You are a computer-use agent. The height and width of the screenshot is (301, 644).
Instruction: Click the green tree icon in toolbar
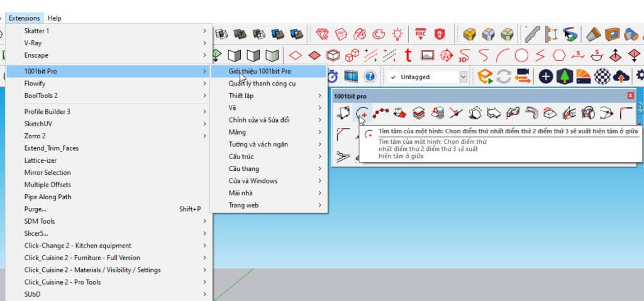565,76
